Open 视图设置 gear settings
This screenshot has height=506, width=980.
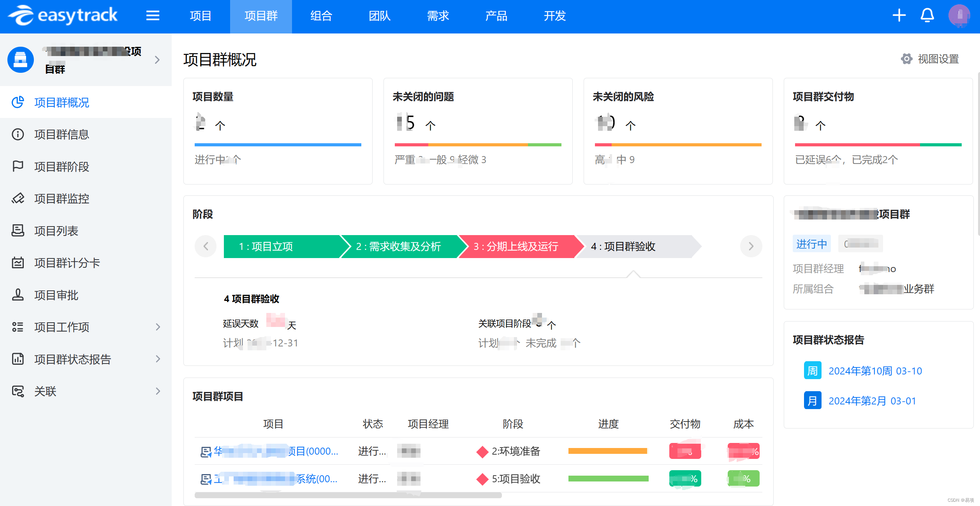click(930, 59)
